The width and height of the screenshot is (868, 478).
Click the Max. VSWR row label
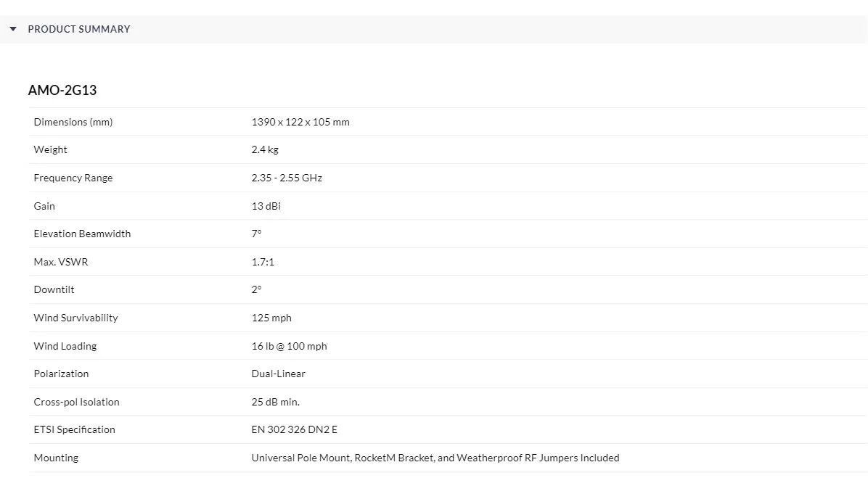click(x=61, y=262)
